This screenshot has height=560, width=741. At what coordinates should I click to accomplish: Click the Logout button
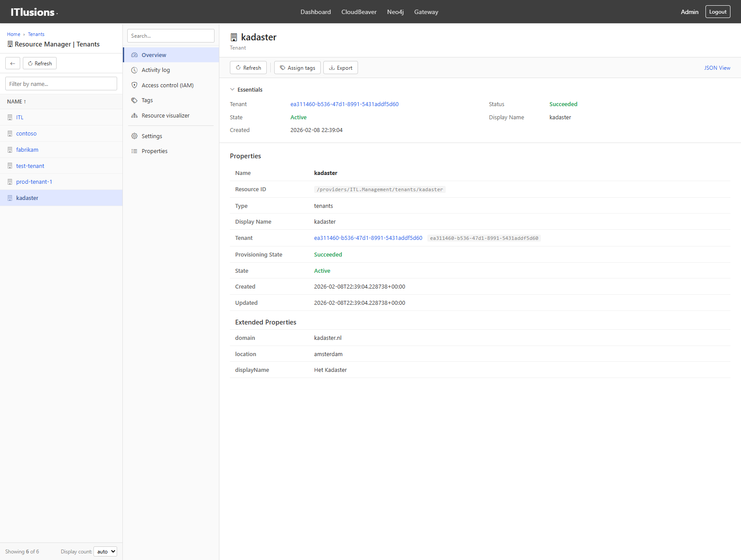tap(717, 12)
